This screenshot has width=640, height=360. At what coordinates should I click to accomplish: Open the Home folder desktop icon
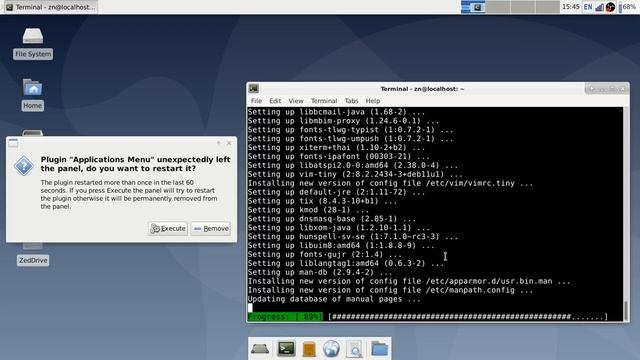(32, 94)
